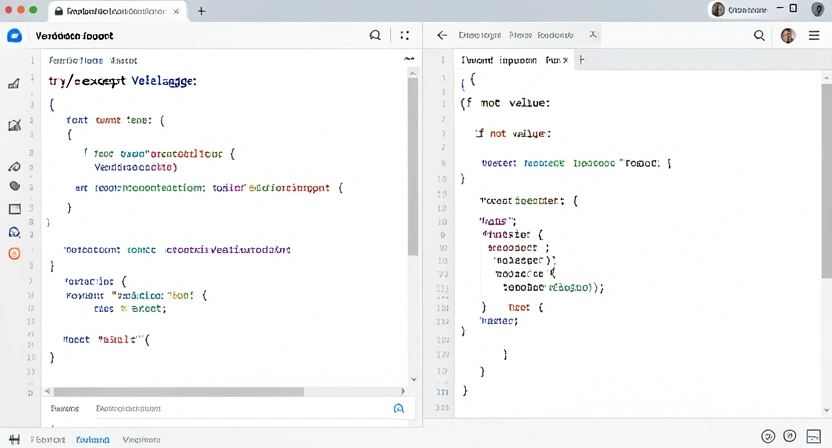This screenshot has width=832, height=448.
Task: Click the blue search icon in the bottom panel
Action: 398,408
